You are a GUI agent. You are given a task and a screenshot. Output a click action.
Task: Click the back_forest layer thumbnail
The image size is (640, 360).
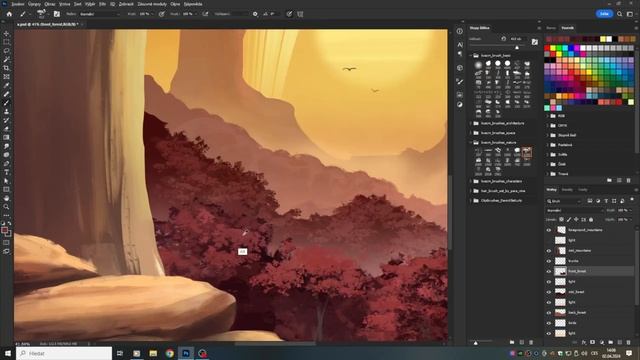tap(560, 313)
